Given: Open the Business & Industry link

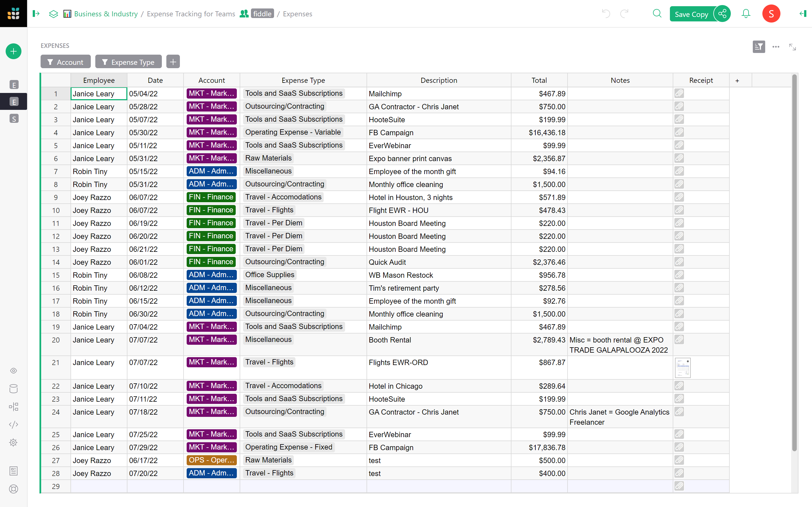Looking at the screenshot, I should coord(106,14).
